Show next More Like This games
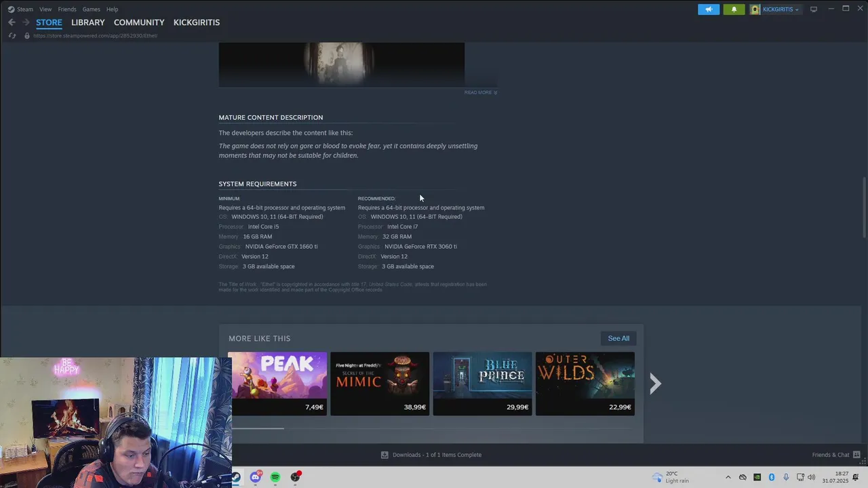 click(x=655, y=384)
